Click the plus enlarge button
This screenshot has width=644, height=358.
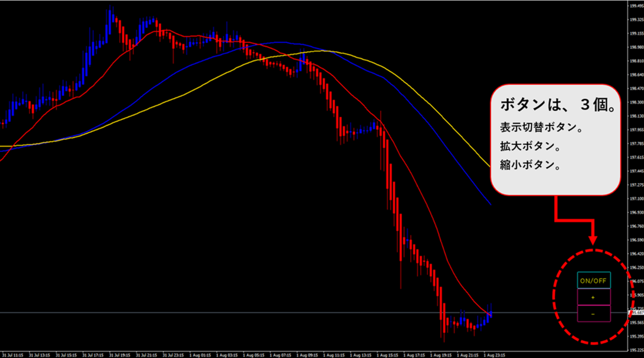(594, 297)
